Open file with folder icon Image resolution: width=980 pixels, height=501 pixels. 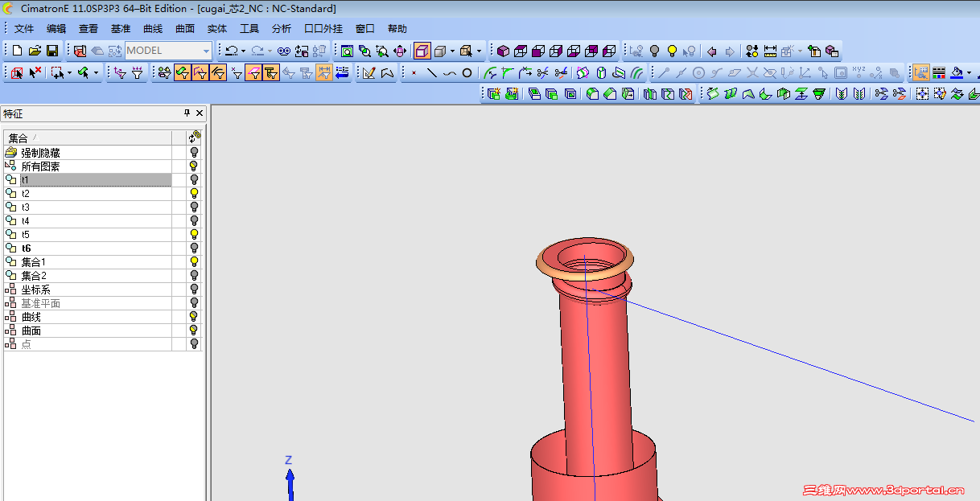[x=35, y=51]
